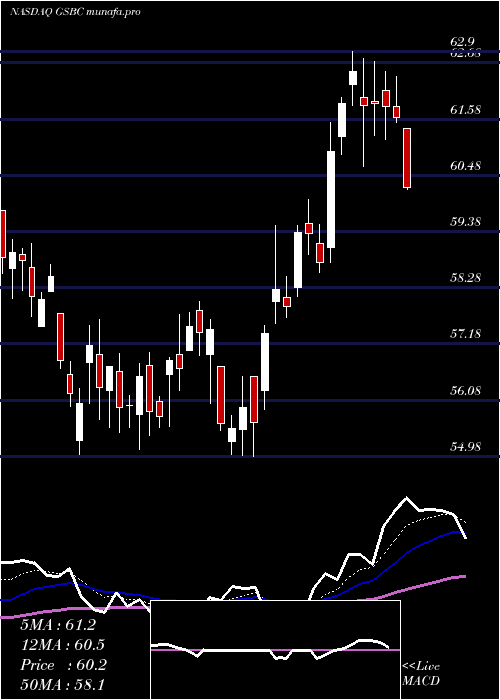Select the 62.9 price axis label
Screen dimensions: 500x700
point(462,42)
